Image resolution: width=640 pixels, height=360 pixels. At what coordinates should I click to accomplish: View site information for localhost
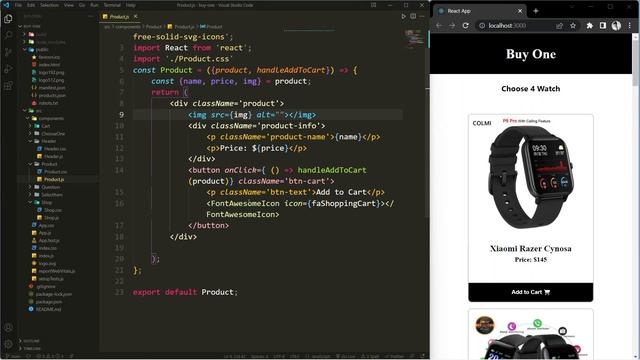(482, 25)
